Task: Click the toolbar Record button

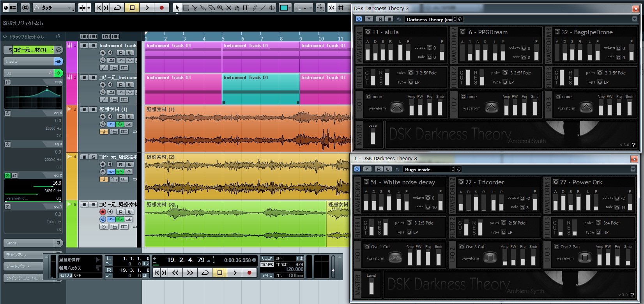Action: coord(162,7)
